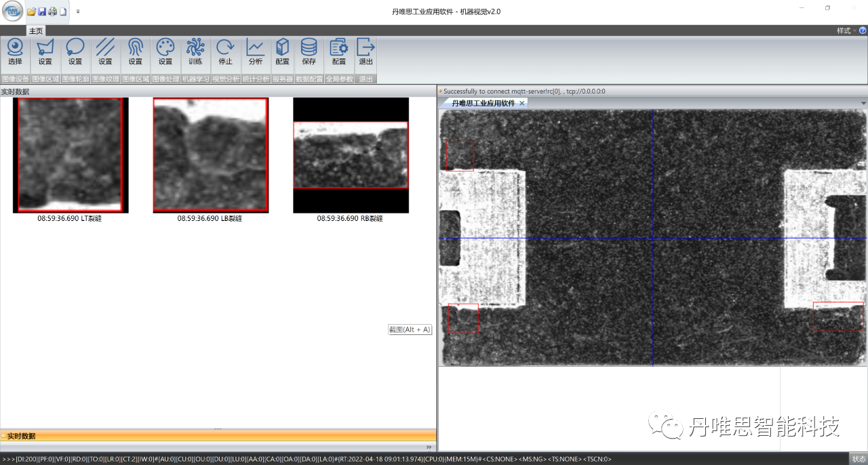The width and height of the screenshot is (868, 465).
Task: Click the database 保存 button
Action: pyautogui.click(x=309, y=52)
